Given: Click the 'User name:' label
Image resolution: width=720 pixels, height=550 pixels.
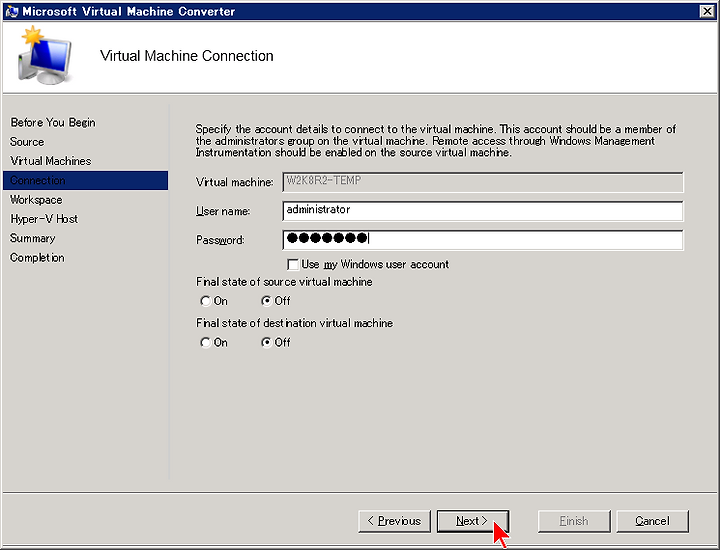Looking at the screenshot, I should [223, 211].
